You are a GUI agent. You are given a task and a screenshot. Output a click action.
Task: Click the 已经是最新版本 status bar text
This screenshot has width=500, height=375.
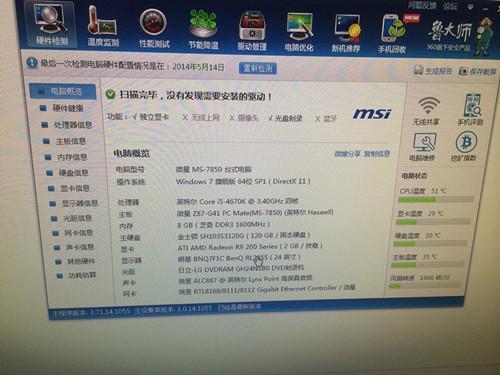click(x=240, y=307)
